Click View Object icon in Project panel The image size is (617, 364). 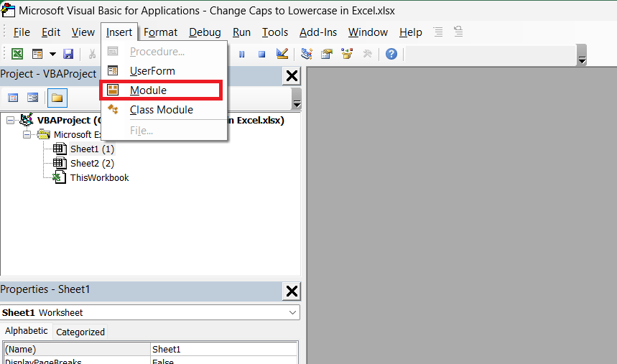point(32,98)
